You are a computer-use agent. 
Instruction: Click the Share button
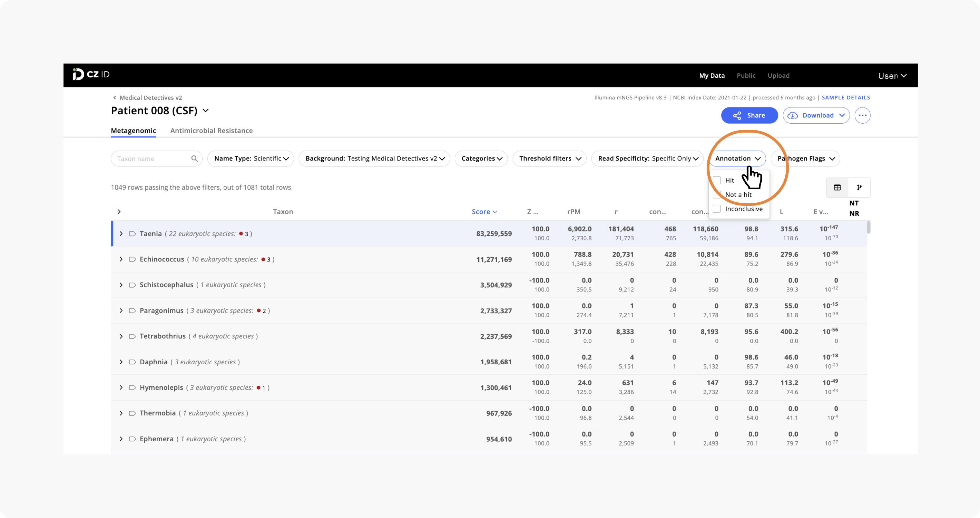point(749,115)
